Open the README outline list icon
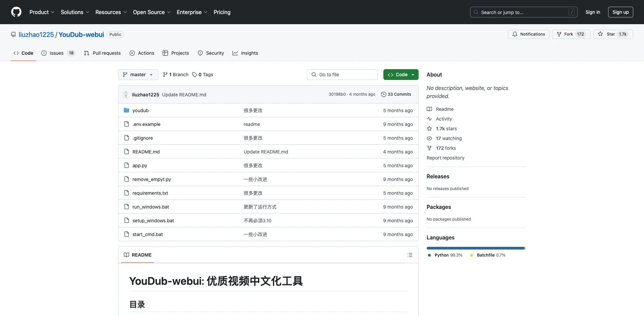Viewport: 644px width, 316px height. click(410, 255)
